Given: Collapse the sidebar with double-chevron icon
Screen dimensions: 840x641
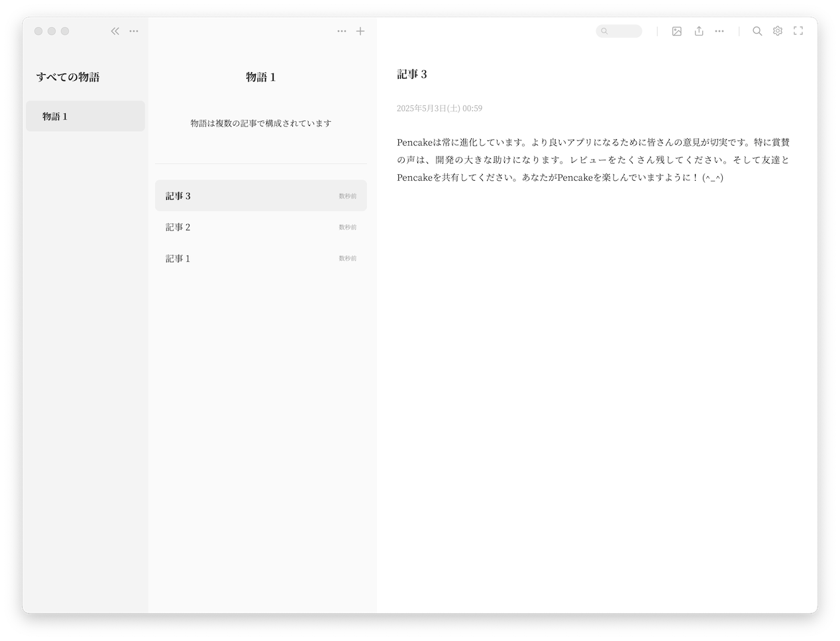Looking at the screenshot, I should 115,31.
